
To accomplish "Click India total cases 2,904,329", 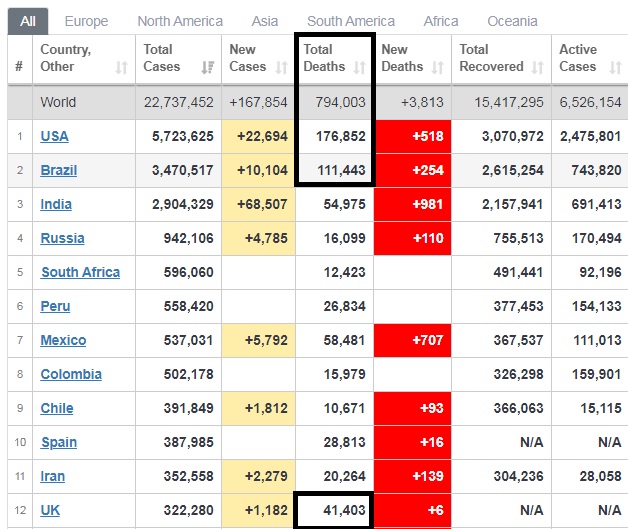I will pos(183,205).
